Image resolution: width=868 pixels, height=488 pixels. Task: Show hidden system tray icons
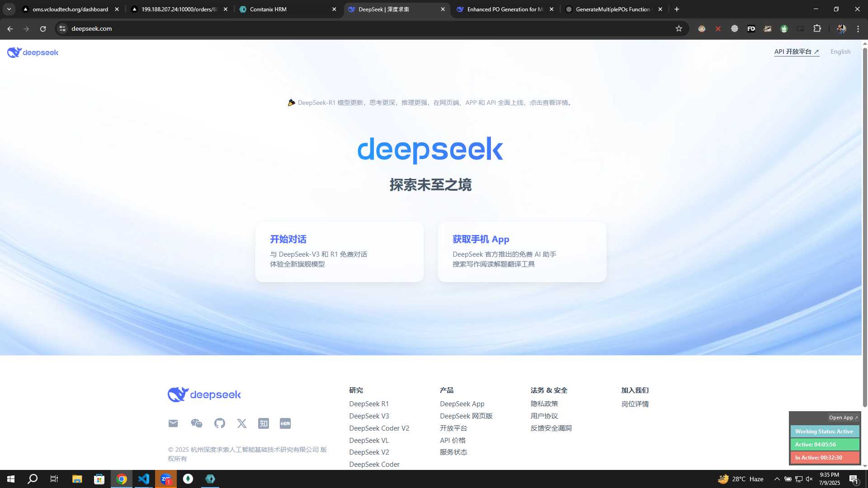(777, 479)
